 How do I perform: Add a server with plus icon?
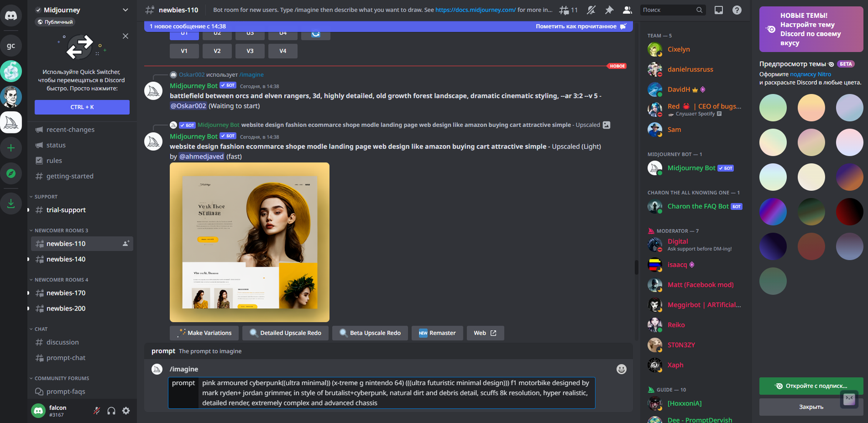coord(11,148)
